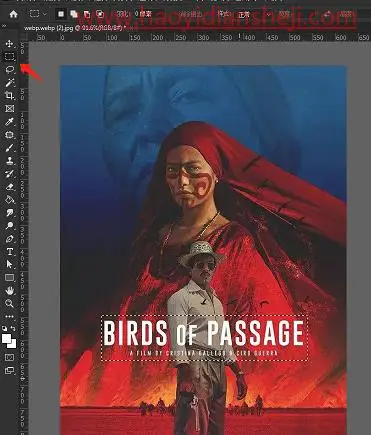Select the Brush tool
This screenshot has width=371, height=435.
point(9,148)
